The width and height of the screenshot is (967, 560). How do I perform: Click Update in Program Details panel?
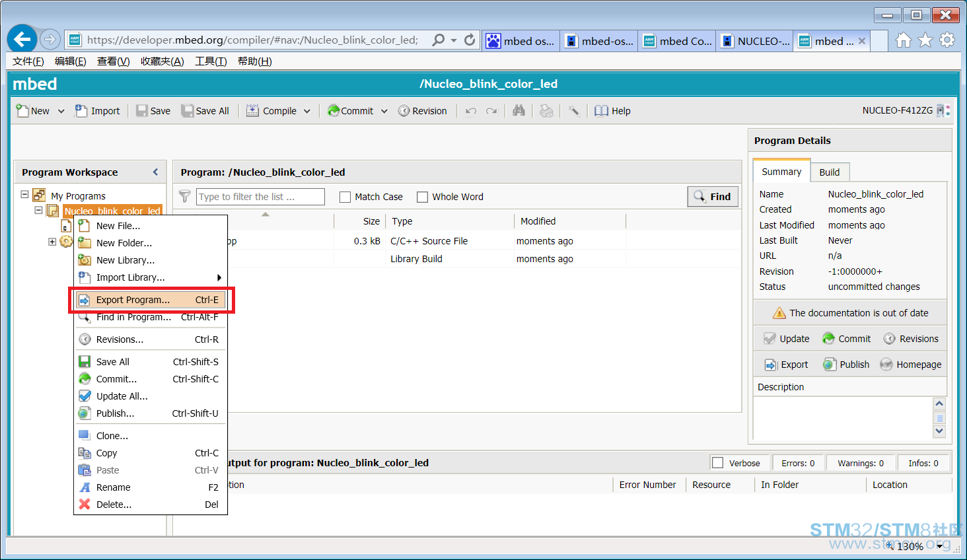pyautogui.click(x=787, y=339)
